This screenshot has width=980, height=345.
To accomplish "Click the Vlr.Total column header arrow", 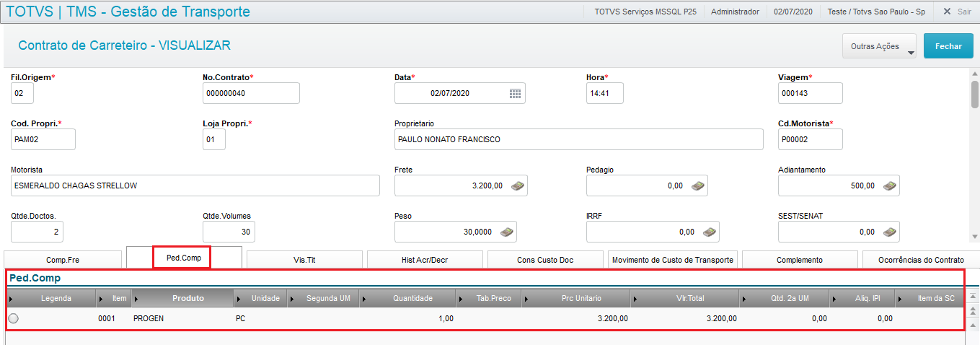I will point(635,298).
